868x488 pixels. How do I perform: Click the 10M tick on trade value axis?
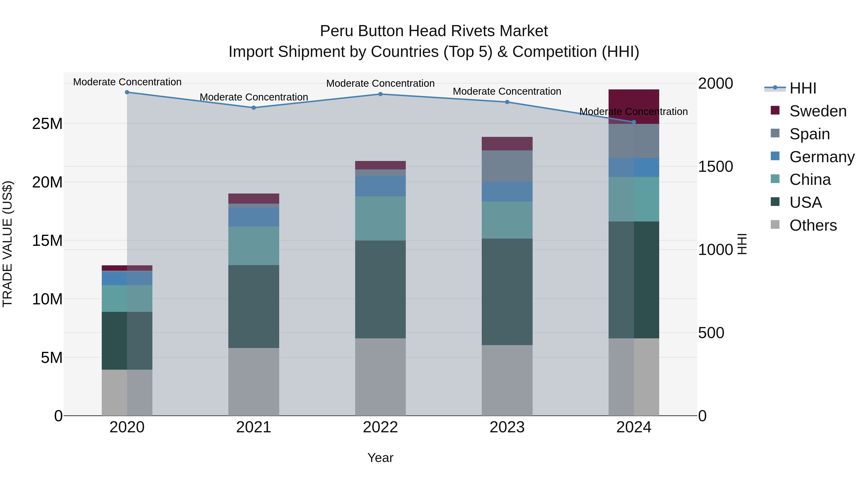pyautogui.click(x=47, y=299)
